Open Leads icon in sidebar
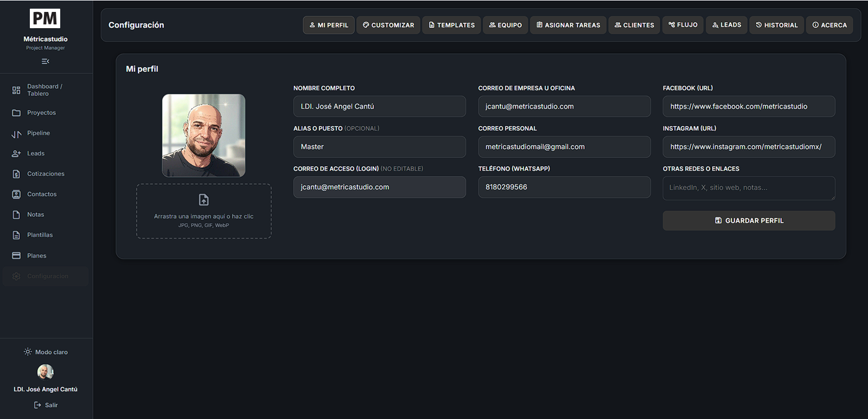The width and height of the screenshot is (868, 419). (x=16, y=153)
